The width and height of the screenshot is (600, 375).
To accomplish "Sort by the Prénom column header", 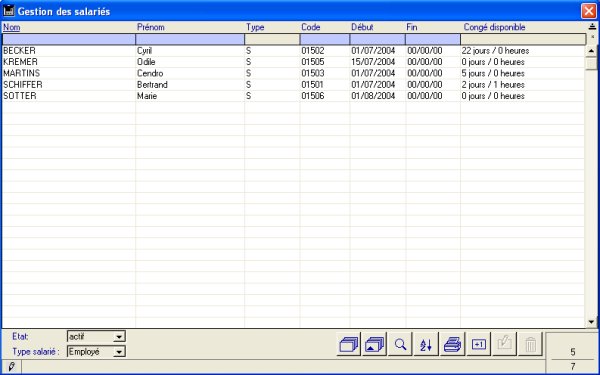I will coord(151,27).
